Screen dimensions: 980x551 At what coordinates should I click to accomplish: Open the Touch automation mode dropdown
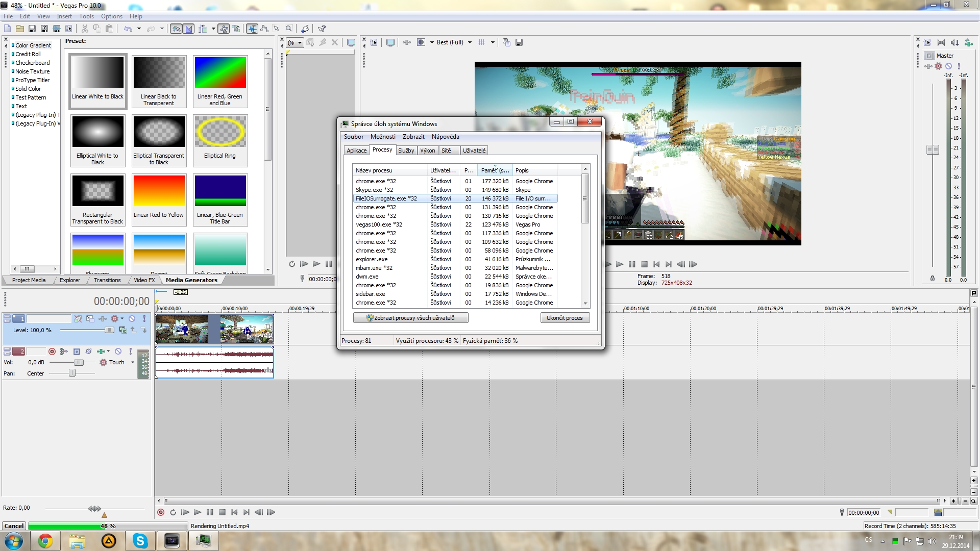(133, 363)
